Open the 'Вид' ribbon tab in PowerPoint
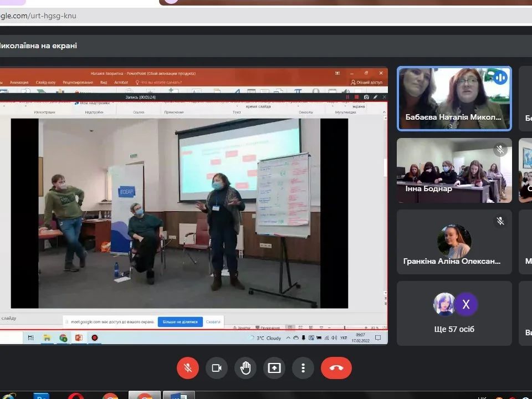This screenshot has width=532, height=399. point(104,83)
